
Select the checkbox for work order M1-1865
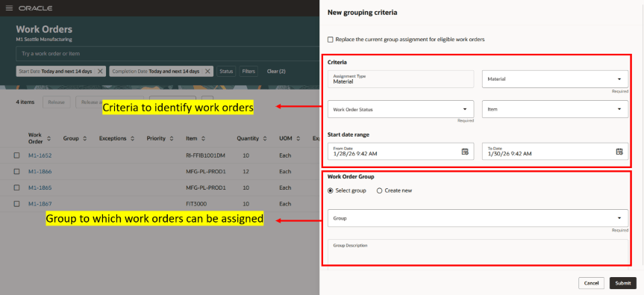coord(17,187)
